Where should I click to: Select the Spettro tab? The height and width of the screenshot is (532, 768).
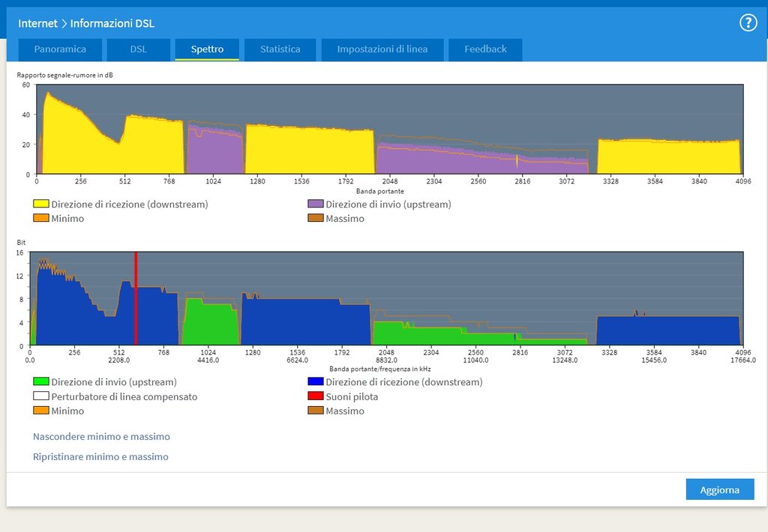(207, 49)
